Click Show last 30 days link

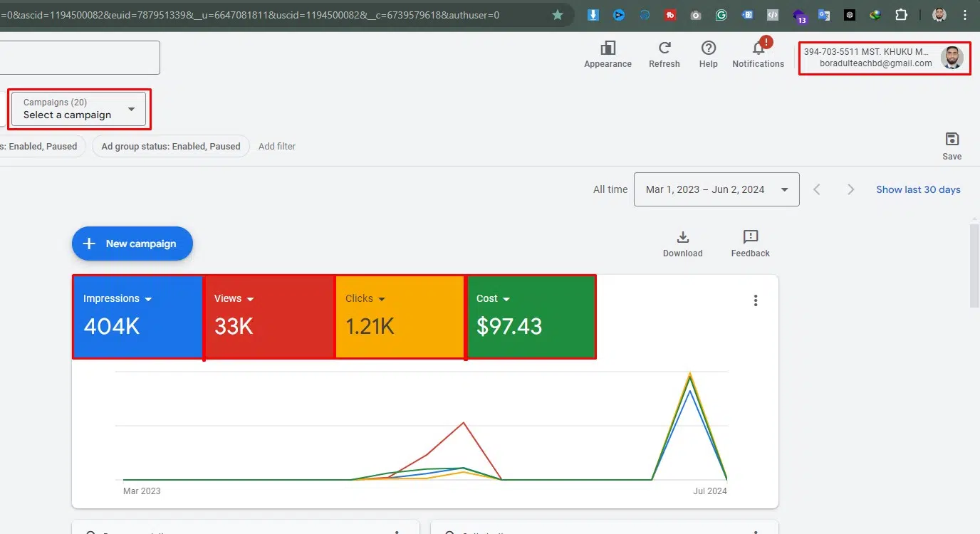[918, 189]
